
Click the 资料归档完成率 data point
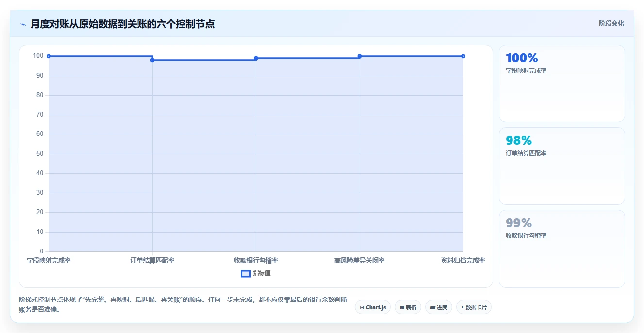tap(463, 56)
